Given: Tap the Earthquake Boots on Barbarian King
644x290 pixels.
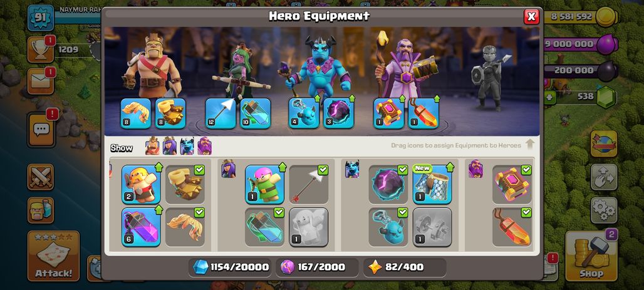Looking at the screenshot, I should (x=170, y=113).
